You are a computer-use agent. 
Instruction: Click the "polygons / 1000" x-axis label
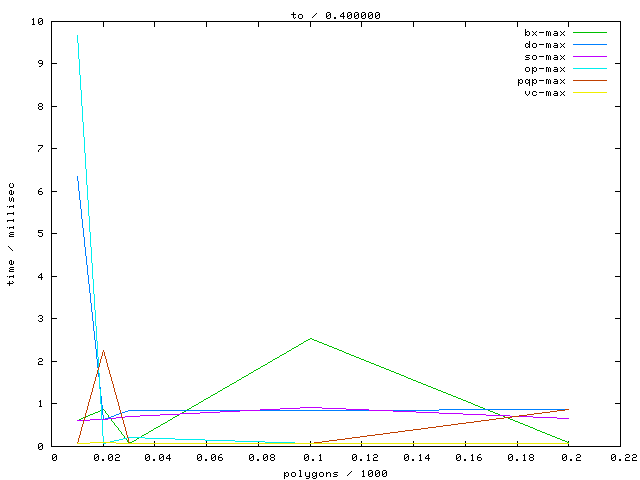335,472
